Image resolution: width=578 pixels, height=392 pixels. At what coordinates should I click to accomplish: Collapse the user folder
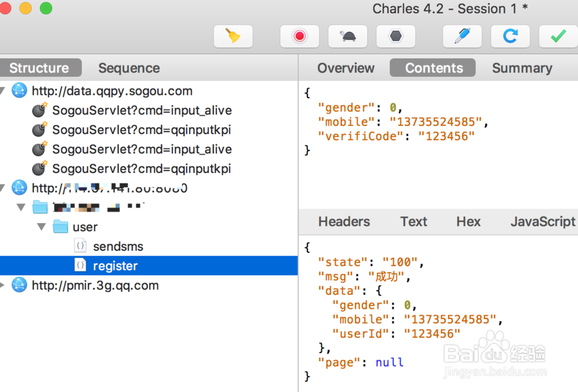[42, 227]
